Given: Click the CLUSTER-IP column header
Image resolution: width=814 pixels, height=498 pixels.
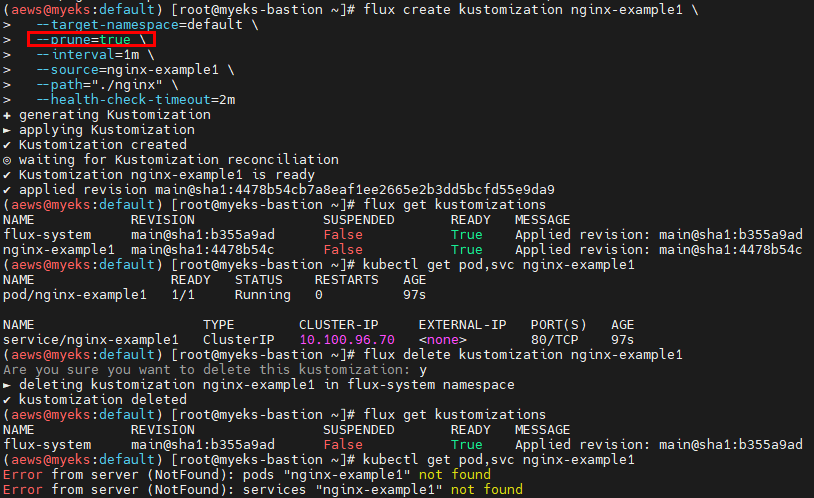Looking at the screenshot, I should tap(338, 325).
